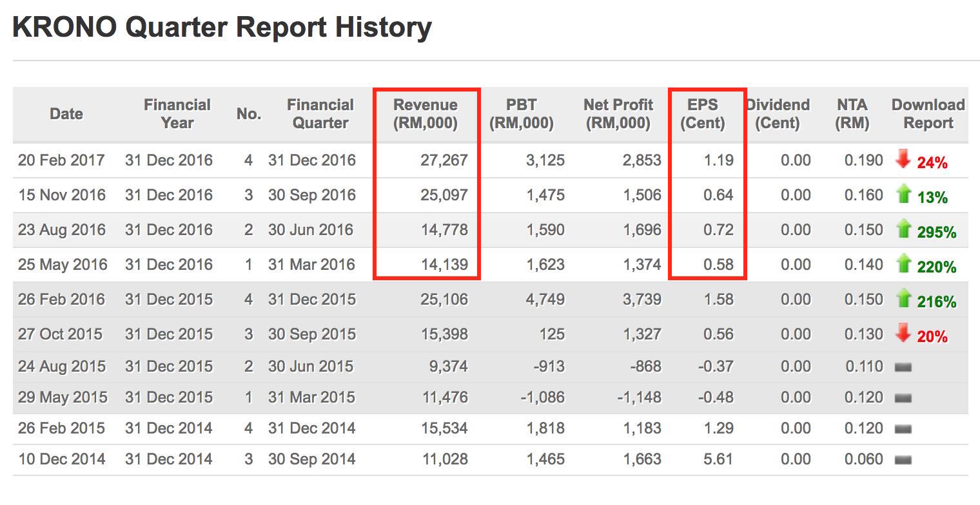980x505 pixels.
Task: Click the 31 Mar 2016 financial quarter cell
Action: click(312, 265)
